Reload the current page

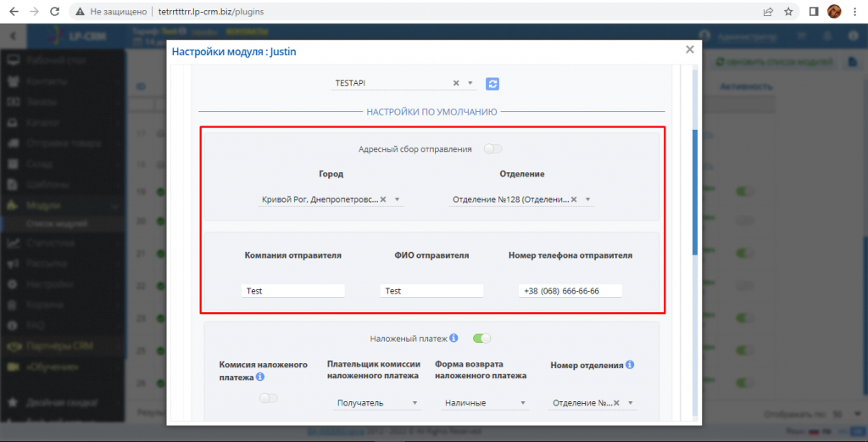tap(54, 12)
